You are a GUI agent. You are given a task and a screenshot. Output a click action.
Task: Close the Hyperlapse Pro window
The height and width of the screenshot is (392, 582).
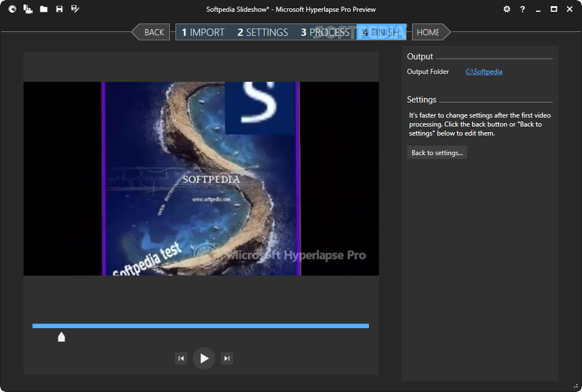[570, 10]
